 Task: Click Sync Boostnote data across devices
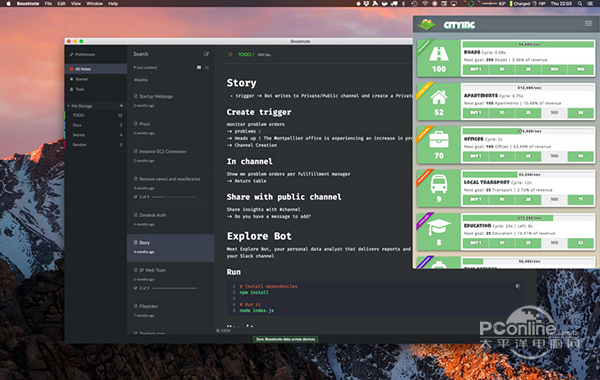(285, 339)
